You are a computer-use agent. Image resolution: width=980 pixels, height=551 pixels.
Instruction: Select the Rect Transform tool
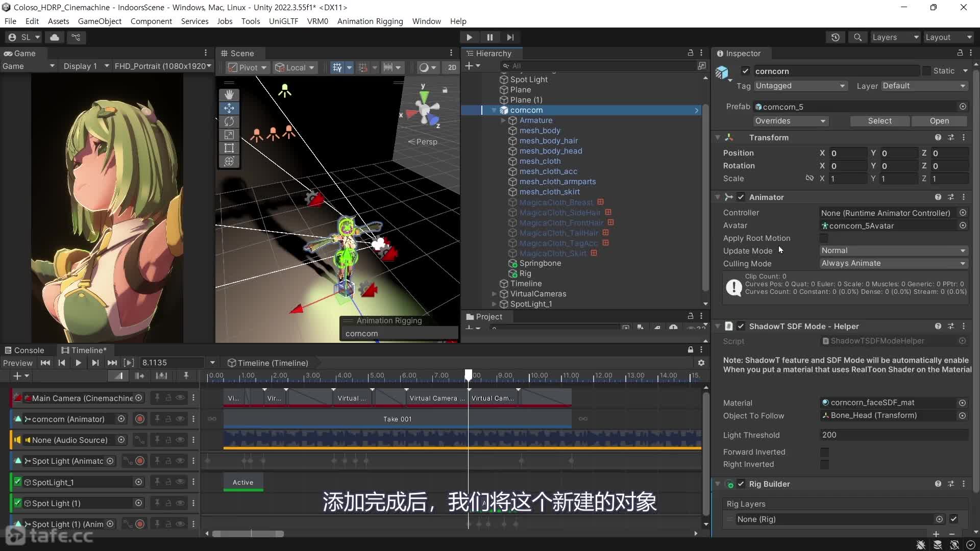[229, 148]
